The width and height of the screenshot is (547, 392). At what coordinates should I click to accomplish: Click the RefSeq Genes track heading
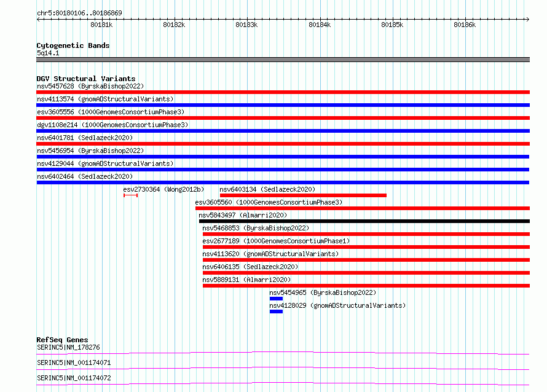point(62,340)
